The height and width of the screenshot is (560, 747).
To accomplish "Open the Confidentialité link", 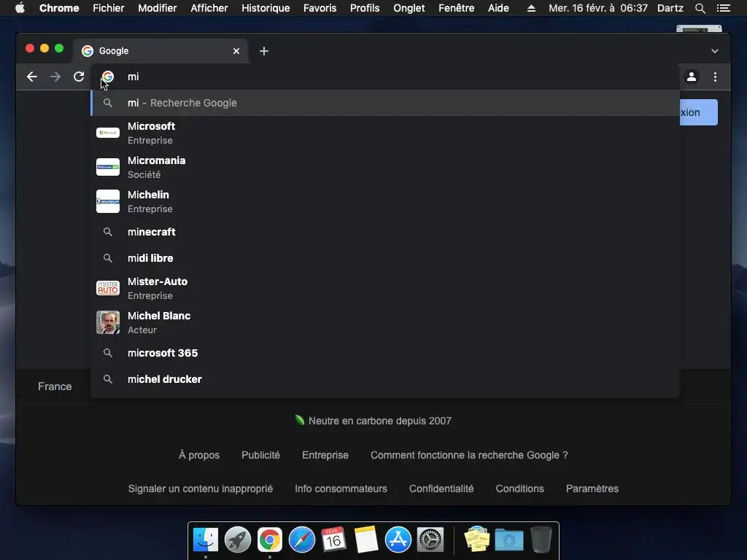I will (x=441, y=489).
